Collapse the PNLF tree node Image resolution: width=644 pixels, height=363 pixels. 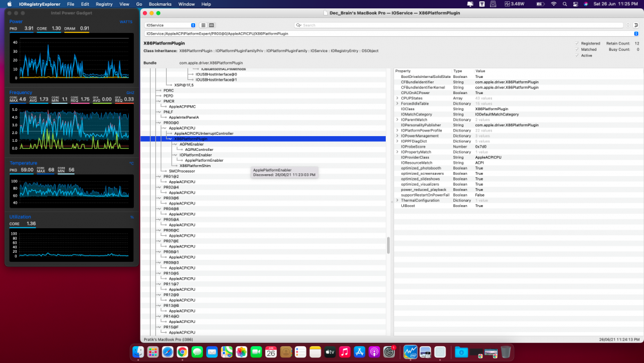point(159,112)
